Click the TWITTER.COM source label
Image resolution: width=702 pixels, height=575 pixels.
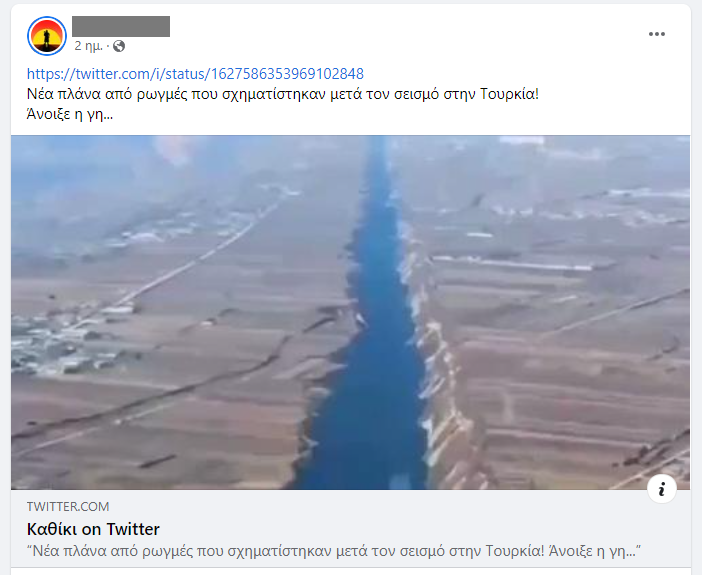coord(68,506)
